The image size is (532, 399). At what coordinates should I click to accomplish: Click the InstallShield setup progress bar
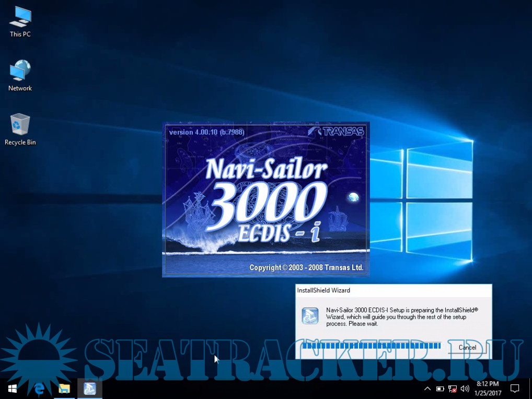tap(371, 346)
